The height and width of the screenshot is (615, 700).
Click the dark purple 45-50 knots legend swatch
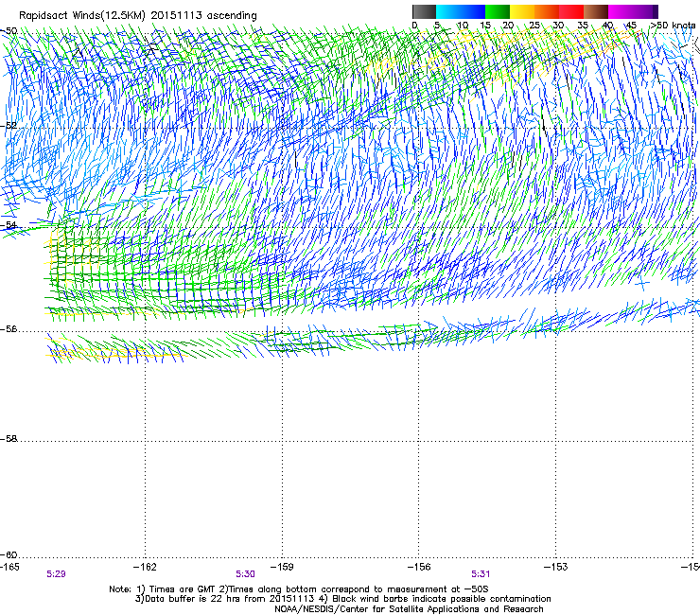click(645, 11)
